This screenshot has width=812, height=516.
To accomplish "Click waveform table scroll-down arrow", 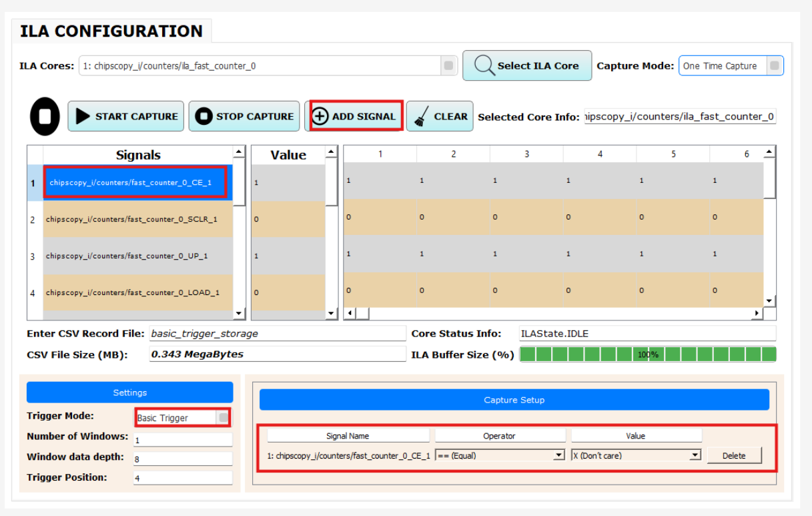I will click(770, 301).
